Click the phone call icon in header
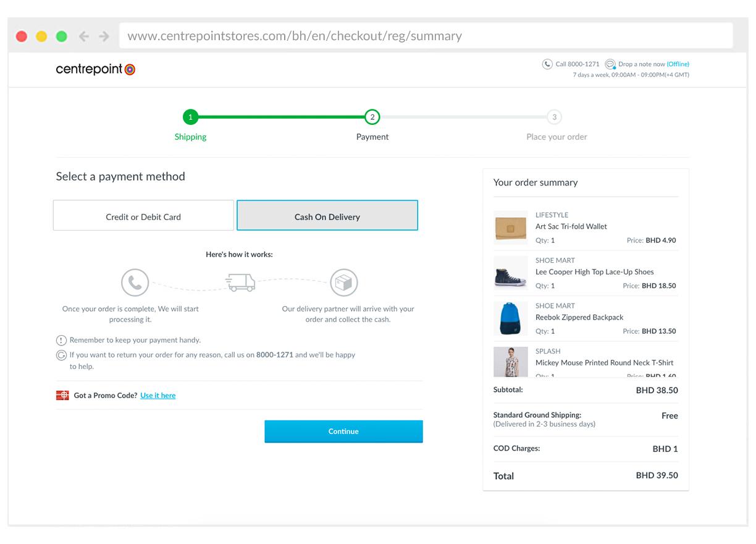 click(547, 64)
